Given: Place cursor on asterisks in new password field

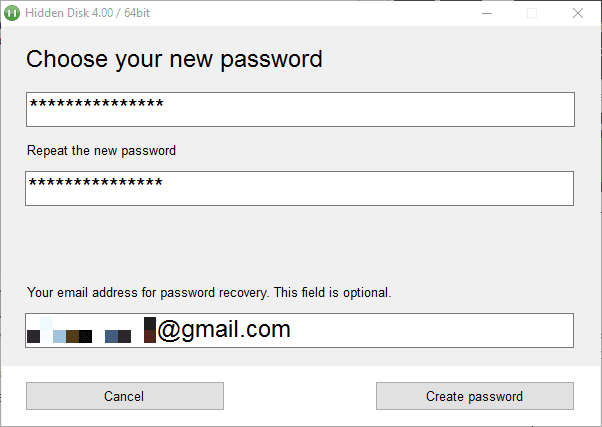Looking at the screenshot, I should (96, 105).
